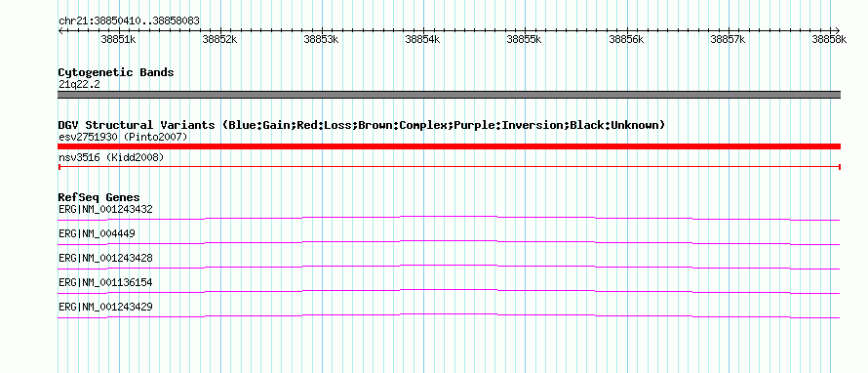868x373 pixels.
Task: Open the ERG|NM_001136154 transcript label
Action: pyautogui.click(x=105, y=282)
